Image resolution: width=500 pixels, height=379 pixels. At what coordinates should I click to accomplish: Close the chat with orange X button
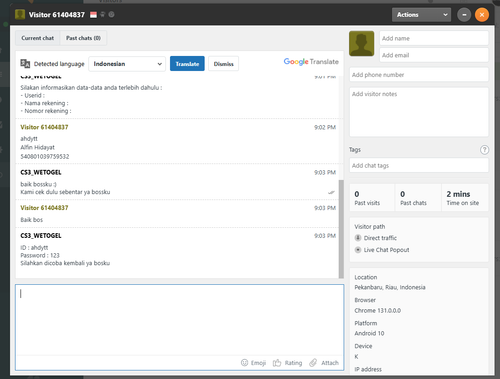[x=482, y=15]
